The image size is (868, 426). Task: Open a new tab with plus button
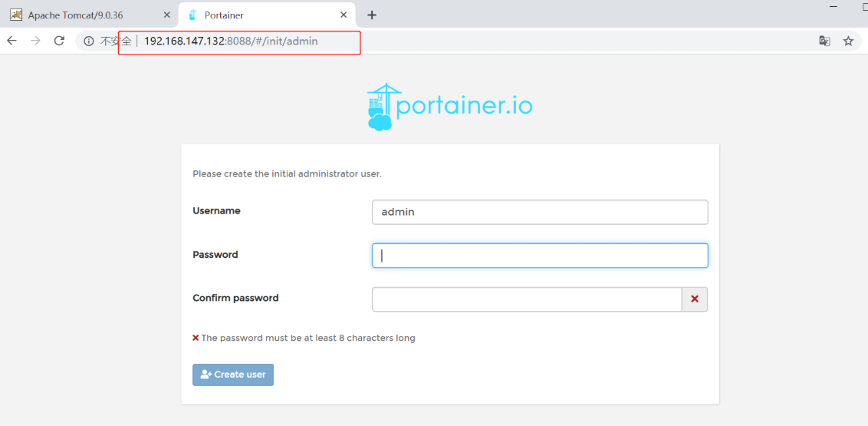(372, 15)
